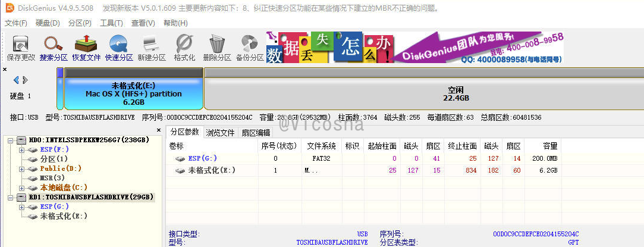Open the 工具(T) menu
This screenshot has height=247, width=644.
pyautogui.click(x=112, y=23)
